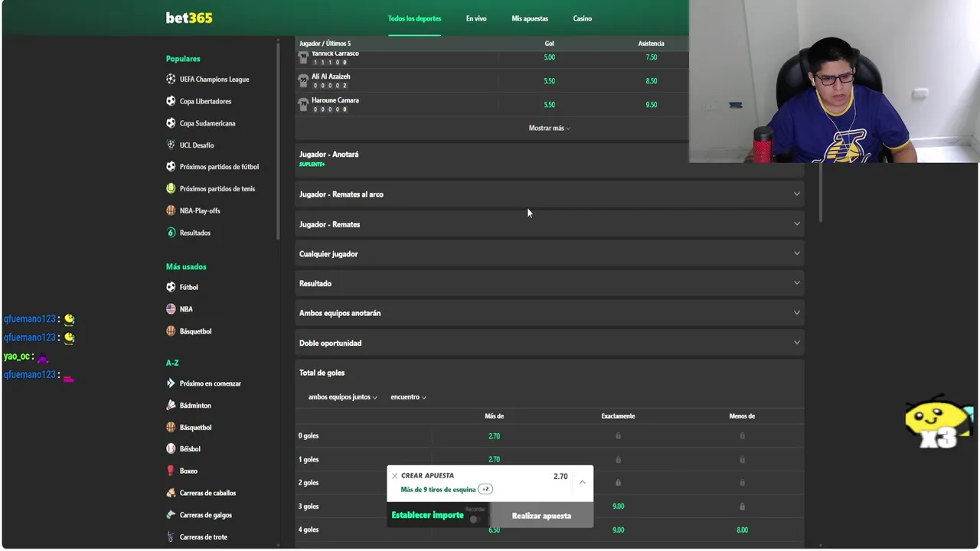Open the Todos los deportes tab
This screenshot has height=551, width=980.
click(x=414, y=18)
